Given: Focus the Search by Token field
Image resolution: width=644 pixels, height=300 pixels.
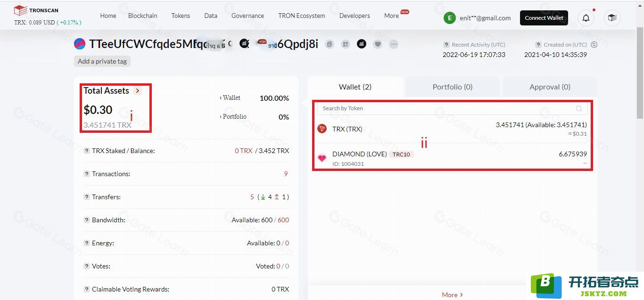Looking at the screenshot, I should pyautogui.click(x=452, y=108).
